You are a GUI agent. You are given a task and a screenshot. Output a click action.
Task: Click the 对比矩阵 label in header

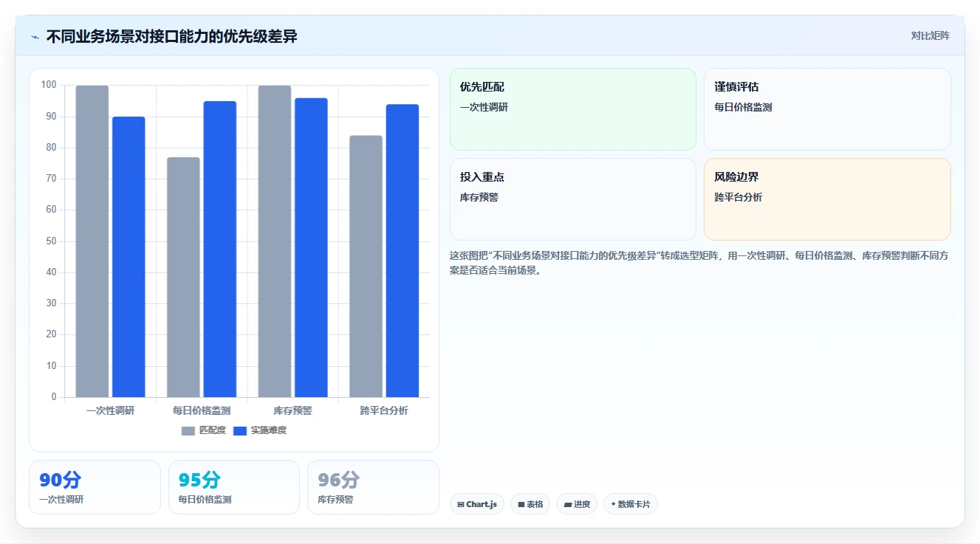pyautogui.click(x=931, y=35)
